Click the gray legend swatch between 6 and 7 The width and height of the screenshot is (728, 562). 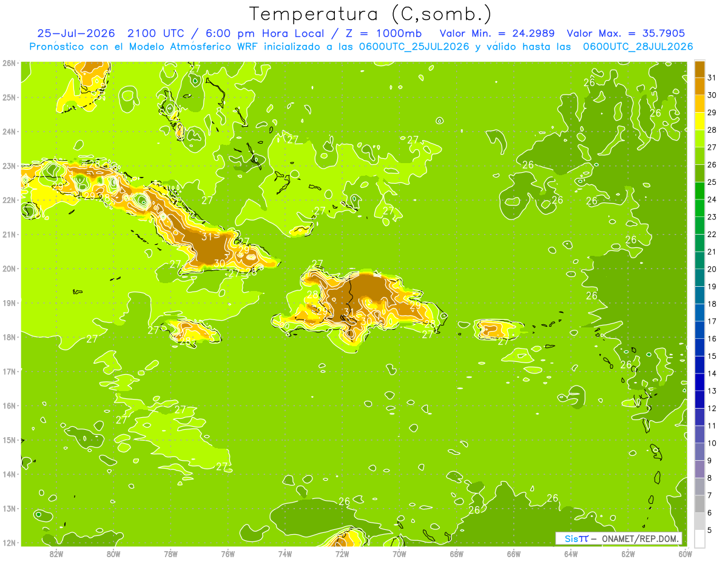click(699, 504)
